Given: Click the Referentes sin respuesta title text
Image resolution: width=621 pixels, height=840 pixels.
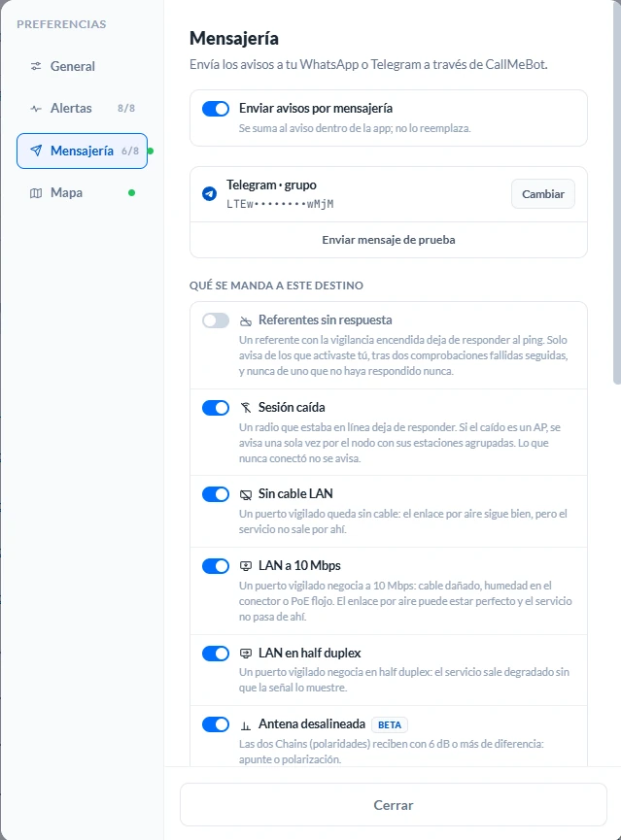Looking at the screenshot, I should (325, 319).
